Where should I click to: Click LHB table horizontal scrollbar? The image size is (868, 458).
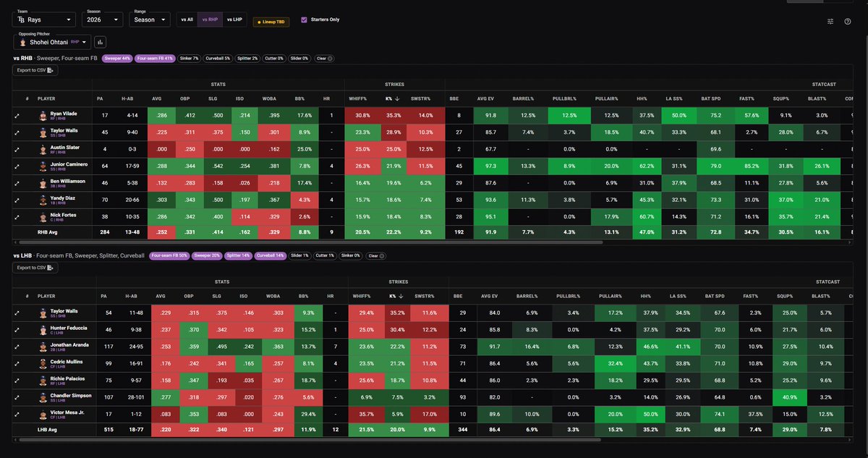(x=311, y=440)
